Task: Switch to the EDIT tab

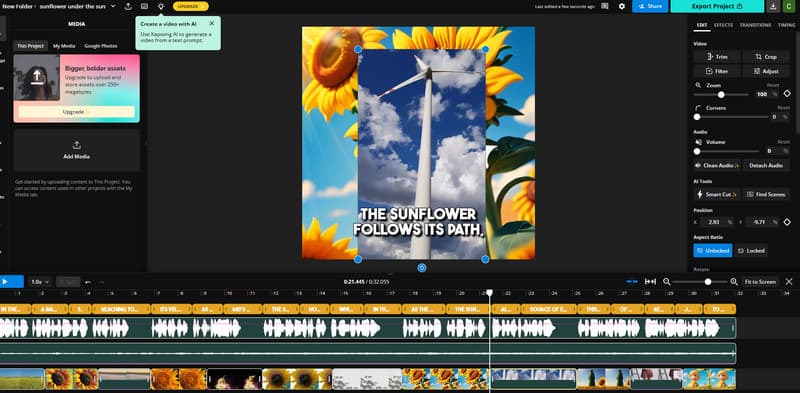Action: coord(702,25)
